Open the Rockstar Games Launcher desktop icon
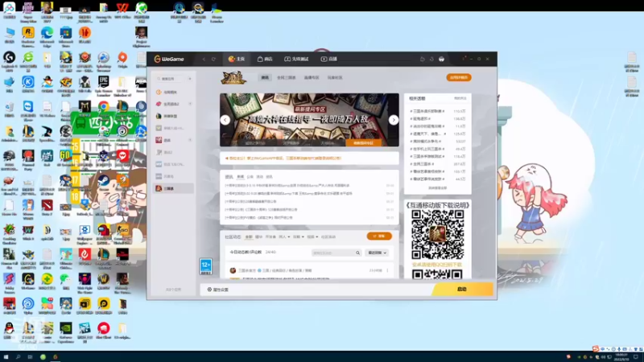 28,35
